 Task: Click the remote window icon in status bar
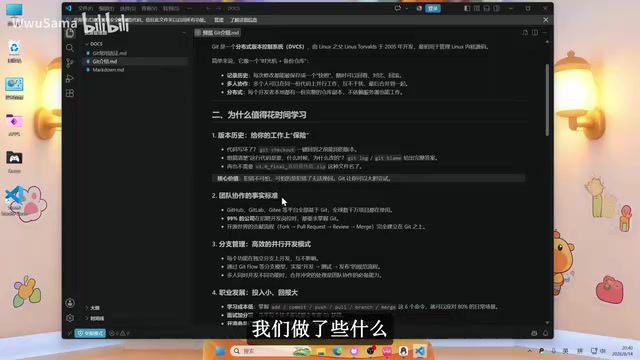pyautogui.click(x=69, y=333)
